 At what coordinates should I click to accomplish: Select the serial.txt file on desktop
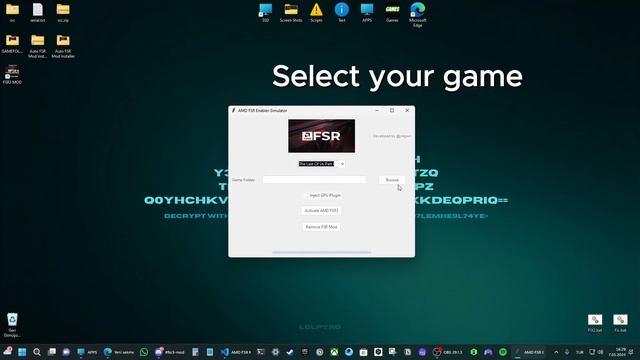(x=38, y=12)
